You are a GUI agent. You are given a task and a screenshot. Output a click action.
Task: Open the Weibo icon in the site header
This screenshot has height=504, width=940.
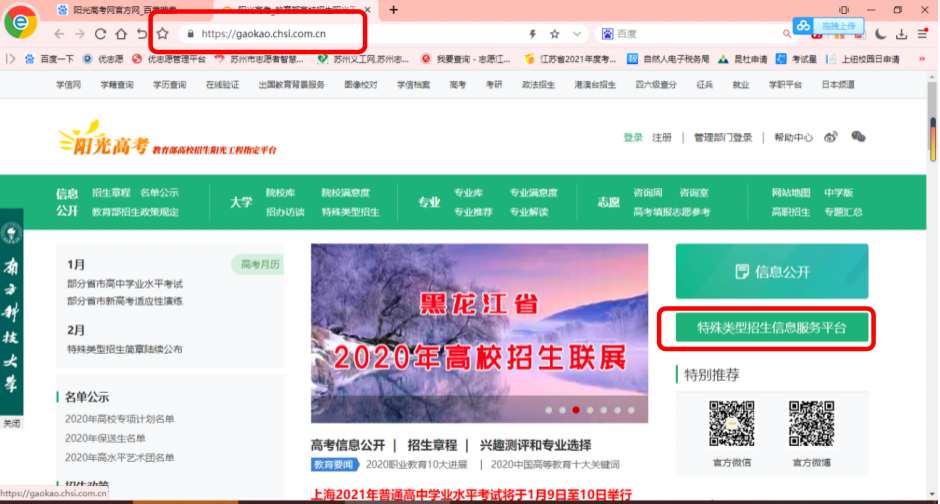[830, 137]
